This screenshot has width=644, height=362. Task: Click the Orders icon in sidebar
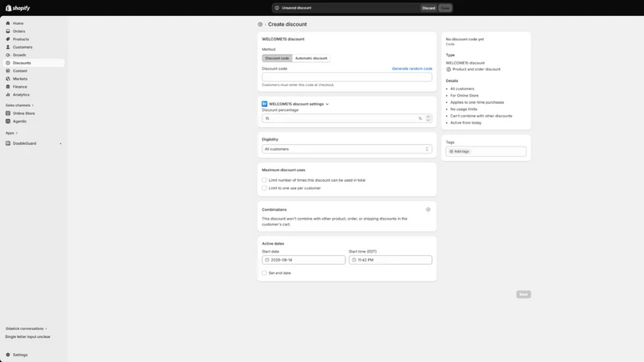pyautogui.click(x=8, y=31)
